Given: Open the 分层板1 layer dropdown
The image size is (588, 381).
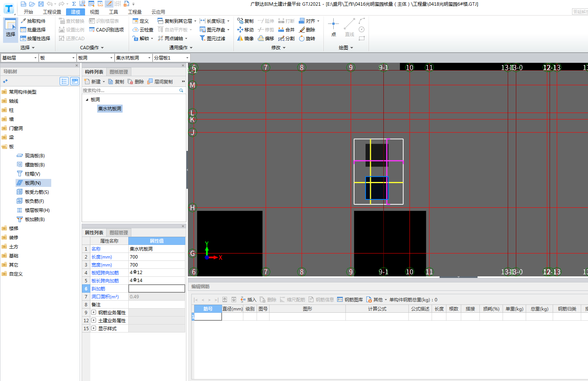Looking at the screenshot, I should pos(171,58).
